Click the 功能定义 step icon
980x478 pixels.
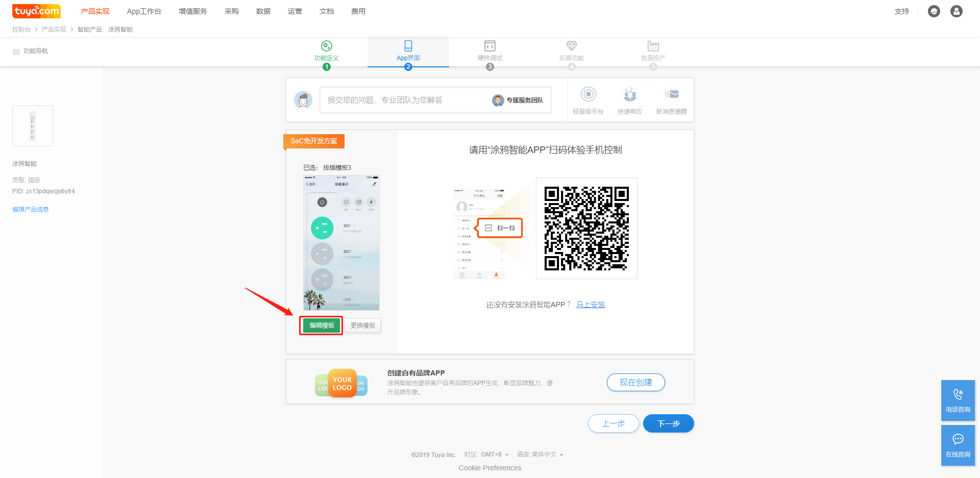[327, 46]
